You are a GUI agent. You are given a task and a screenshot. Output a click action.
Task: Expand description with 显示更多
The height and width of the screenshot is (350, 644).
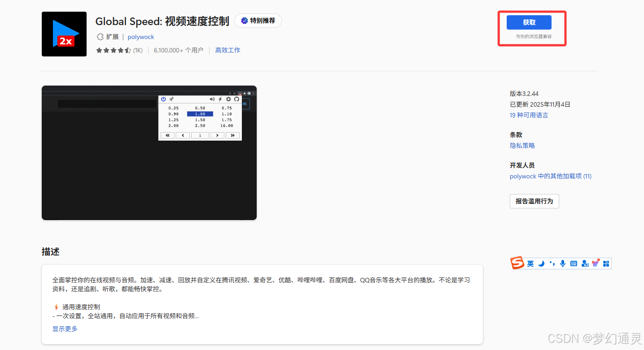tap(65, 328)
